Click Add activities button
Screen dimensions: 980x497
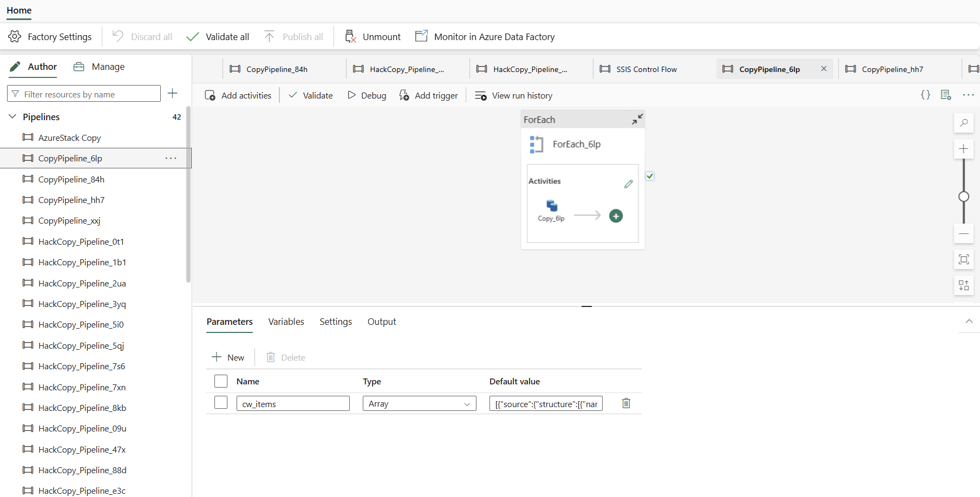(238, 95)
